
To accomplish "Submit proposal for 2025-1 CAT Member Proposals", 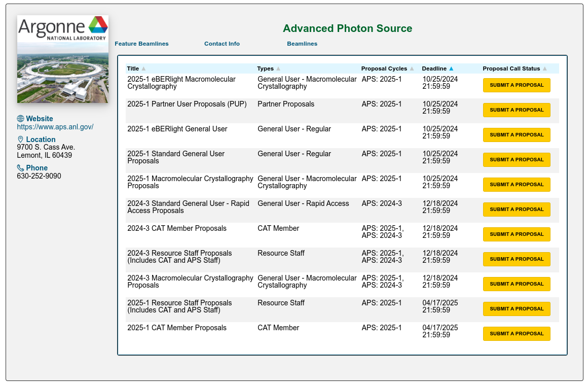I will click(x=517, y=334).
